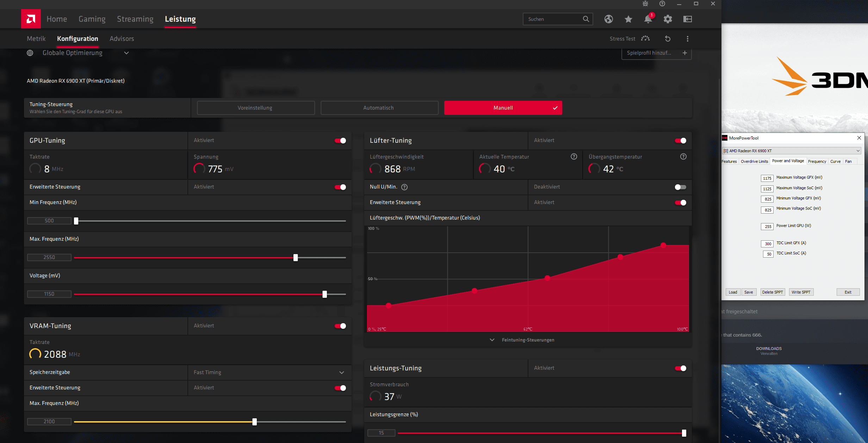868x443 pixels.
Task: Open Overdrive Limits tab in MorePowerTool
Action: [x=754, y=161]
